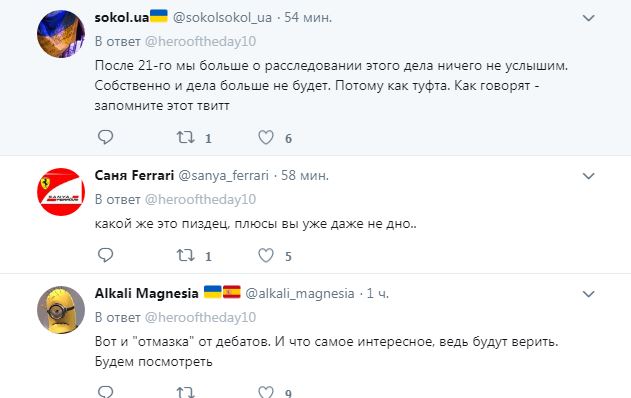The width and height of the screenshot is (631, 398).
Task: Click @herooftheday10 mention in sokol.ua's reply
Action: (200, 41)
